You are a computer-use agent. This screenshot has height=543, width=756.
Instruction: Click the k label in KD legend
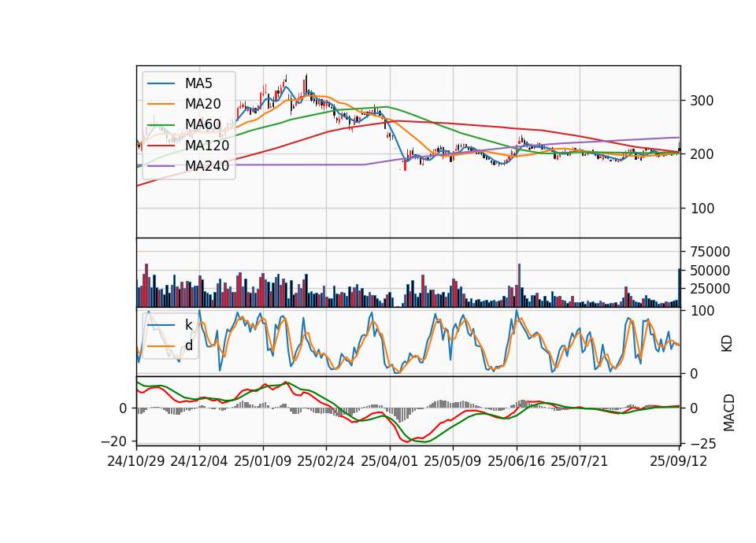pos(188,325)
